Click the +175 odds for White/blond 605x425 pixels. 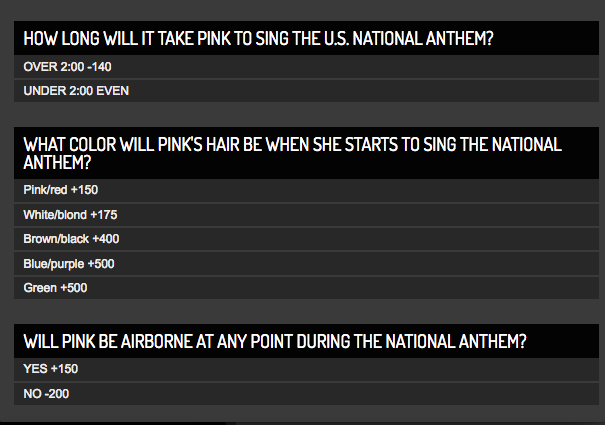(x=104, y=215)
